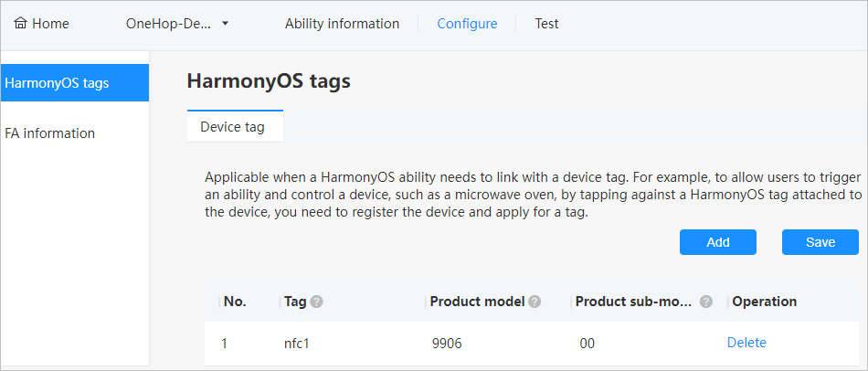The image size is (868, 371).
Task: Open the Ability information tab
Action: 342,24
